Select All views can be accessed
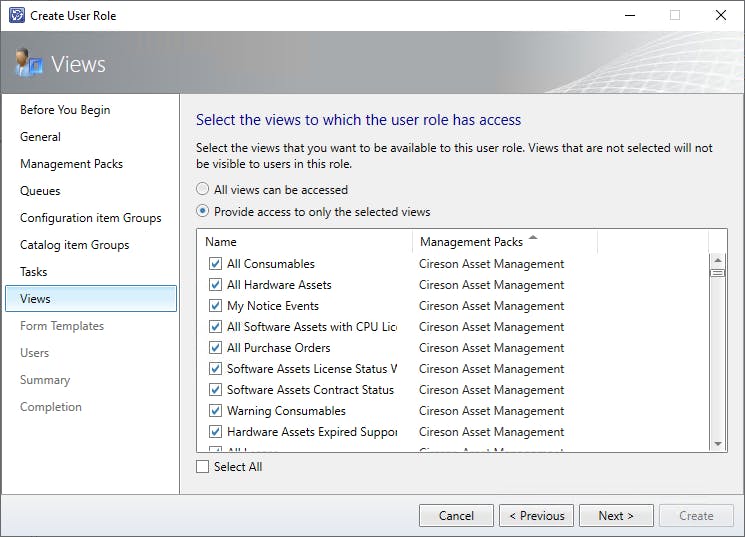This screenshot has height=537, width=745. click(x=203, y=189)
